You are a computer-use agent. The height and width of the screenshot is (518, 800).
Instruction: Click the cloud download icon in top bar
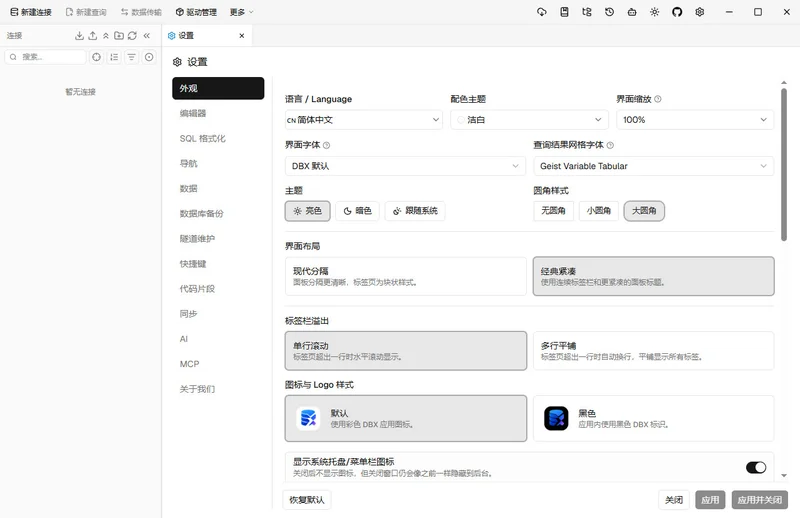point(542,12)
